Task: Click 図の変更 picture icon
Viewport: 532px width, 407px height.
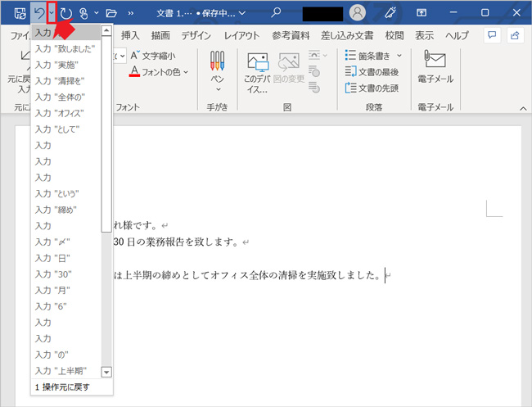Action: (289, 61)
